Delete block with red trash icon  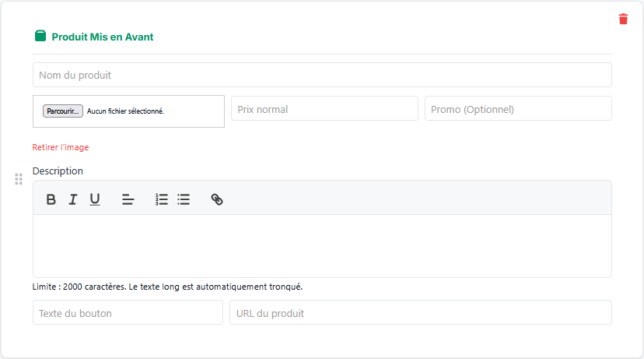[623, 19]
